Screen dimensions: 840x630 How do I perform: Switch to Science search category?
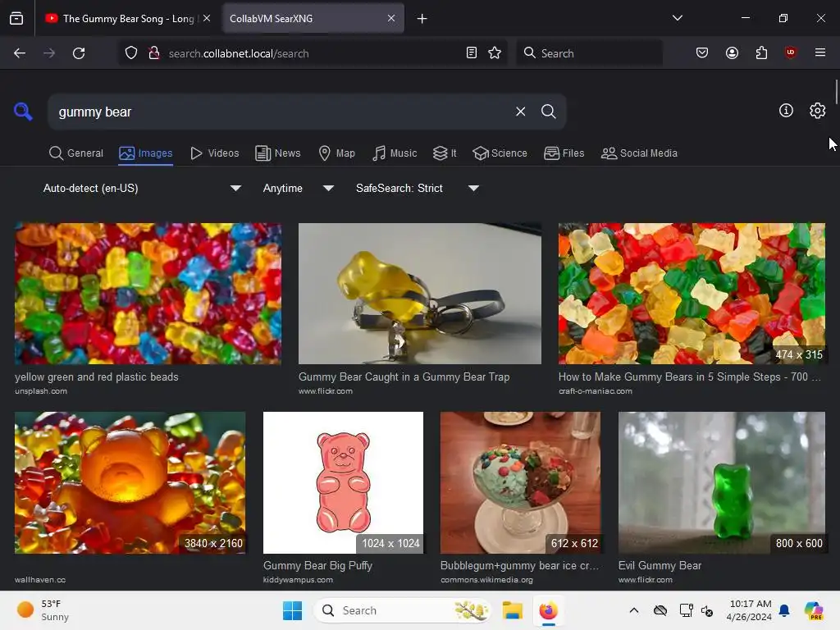point(500,153)
